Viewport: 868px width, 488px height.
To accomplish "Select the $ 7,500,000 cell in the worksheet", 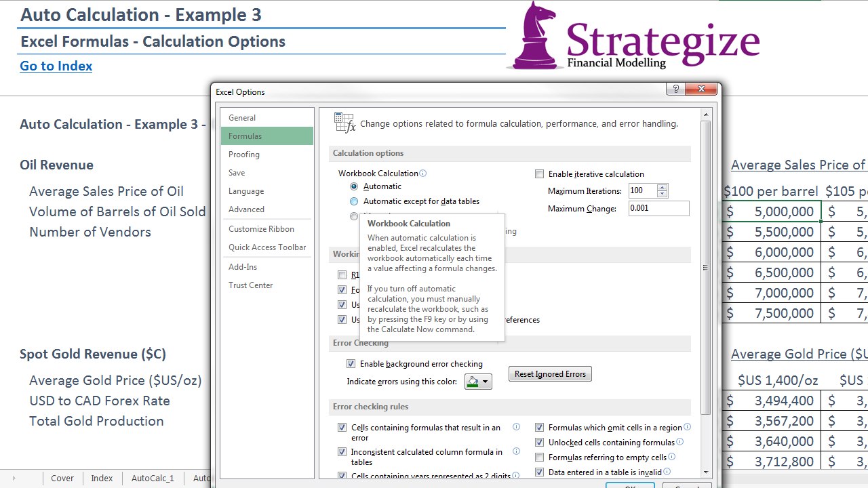I will click(x=772, y=313).
